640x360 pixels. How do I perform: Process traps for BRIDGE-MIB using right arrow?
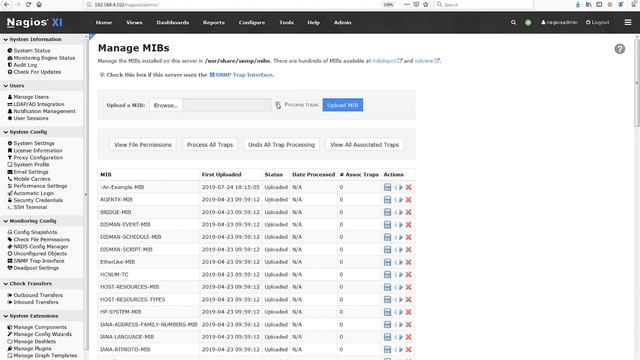(401, 212)
